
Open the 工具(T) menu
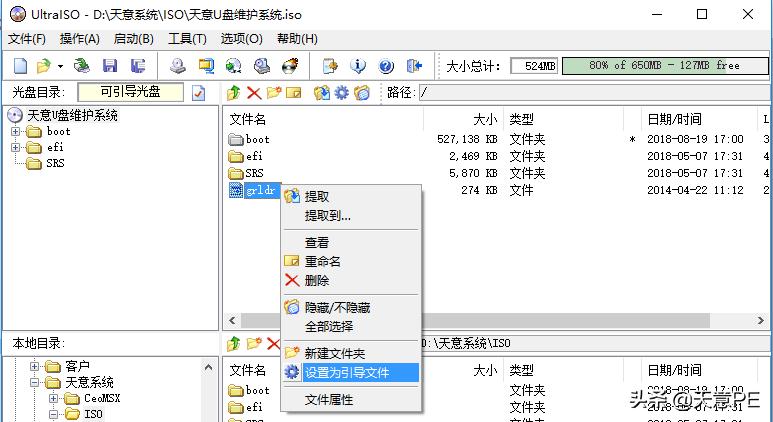[187, 39]
